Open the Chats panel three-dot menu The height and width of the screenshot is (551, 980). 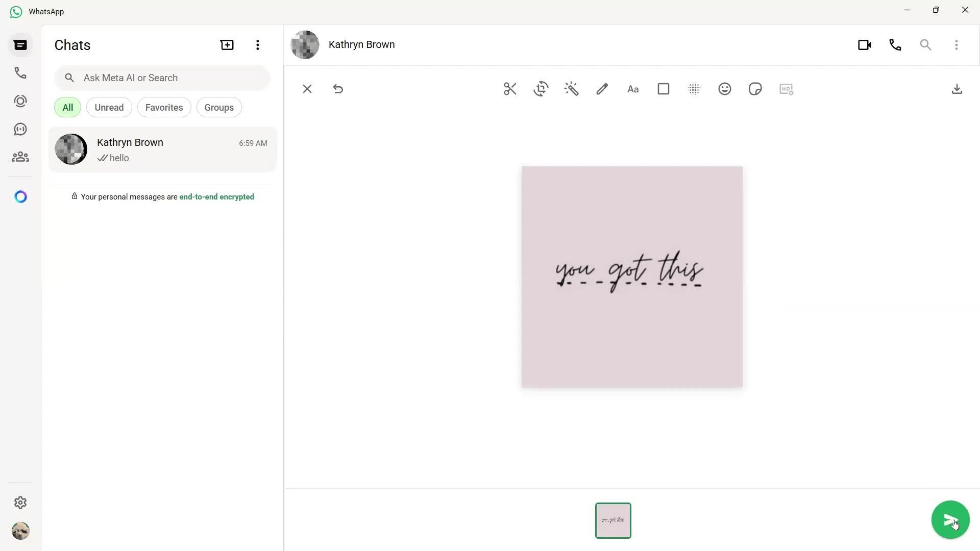(x=258, y=45)
